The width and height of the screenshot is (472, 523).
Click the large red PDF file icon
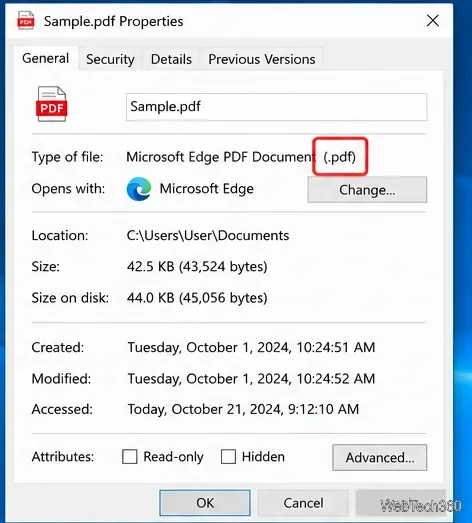coord(52,104)
